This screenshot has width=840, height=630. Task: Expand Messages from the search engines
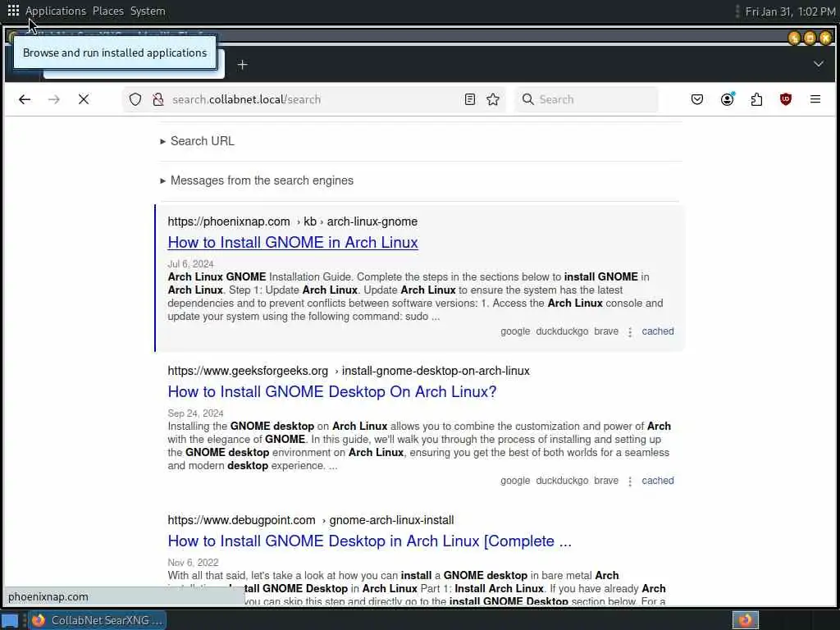(257, 180)
